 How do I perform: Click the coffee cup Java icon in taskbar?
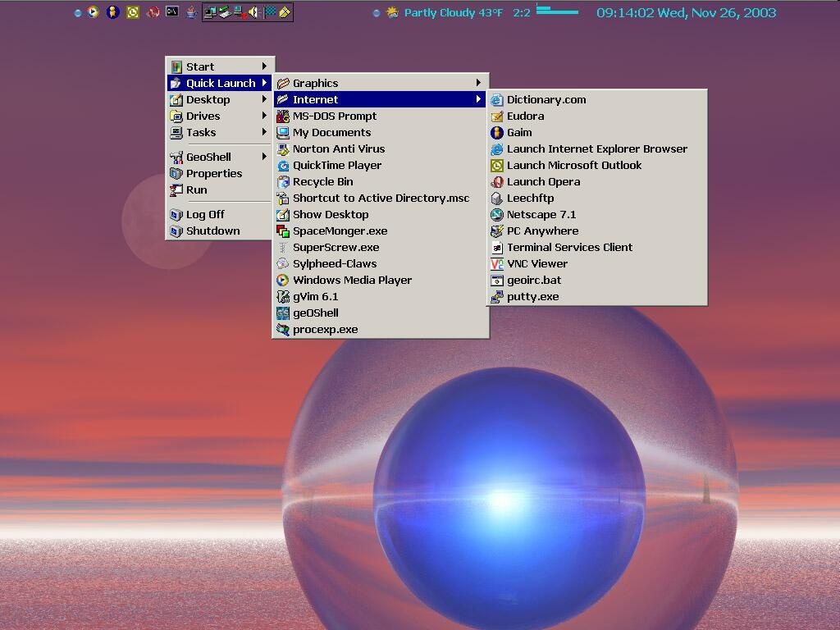click(x=190, y=12)
